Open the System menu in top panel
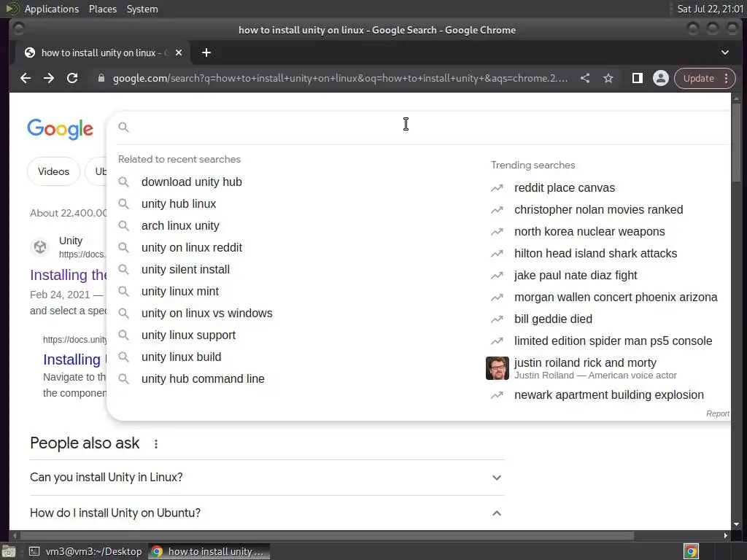 [142, 9]
